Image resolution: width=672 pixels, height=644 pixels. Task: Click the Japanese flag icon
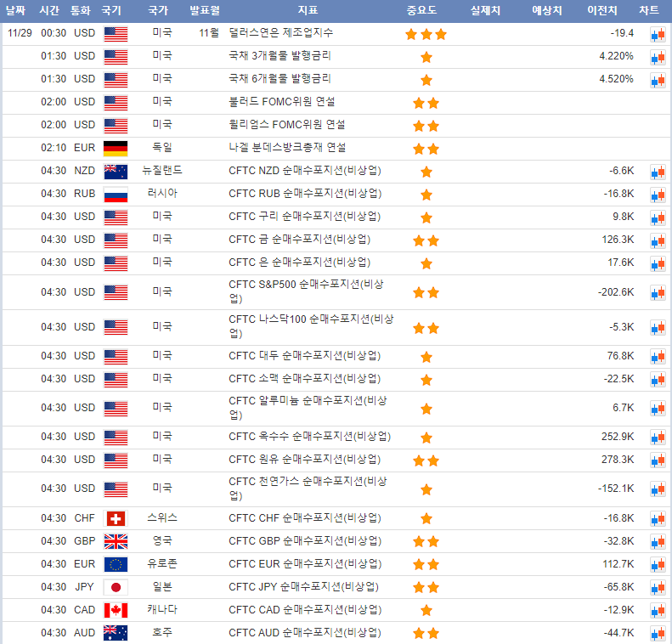[115, 587]
